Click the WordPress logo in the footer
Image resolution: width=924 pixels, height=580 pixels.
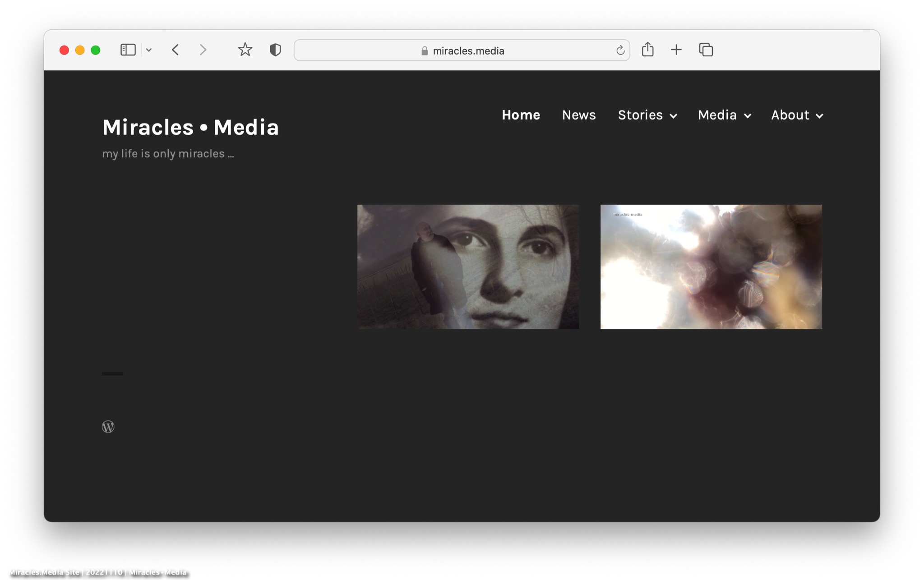point(108,426)
